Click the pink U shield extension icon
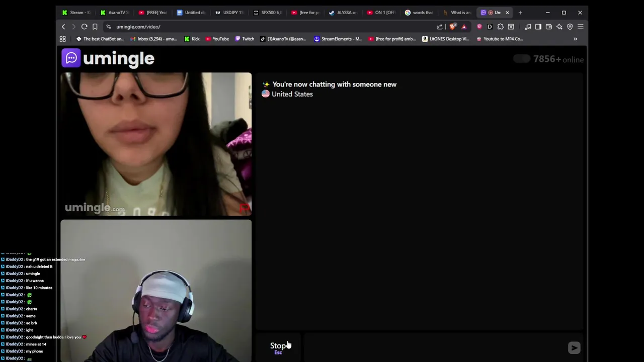 click(479, 27)
